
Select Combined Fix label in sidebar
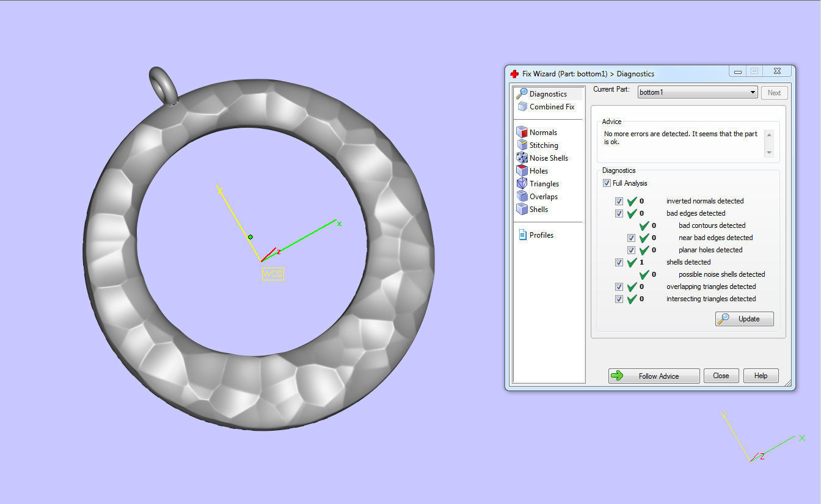552,107
